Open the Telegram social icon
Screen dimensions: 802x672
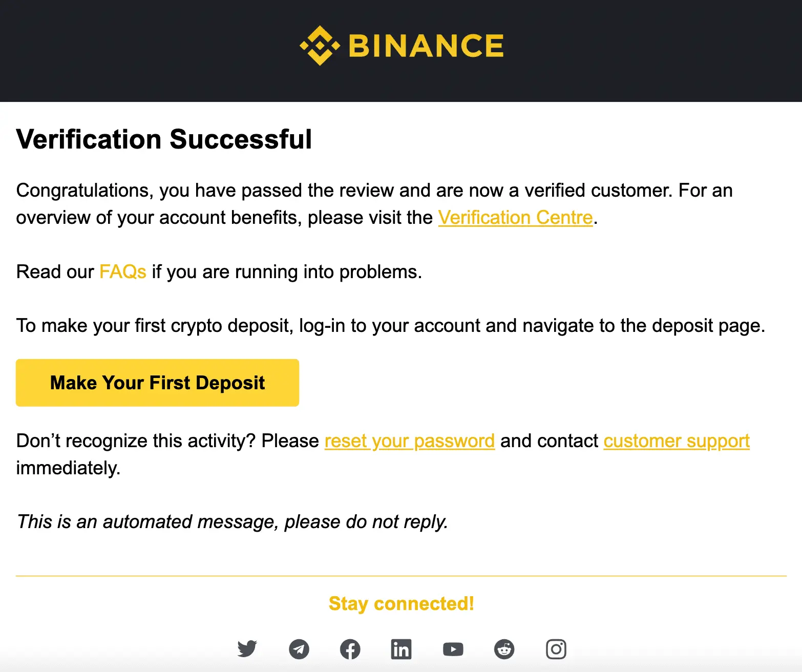(299, 649)
